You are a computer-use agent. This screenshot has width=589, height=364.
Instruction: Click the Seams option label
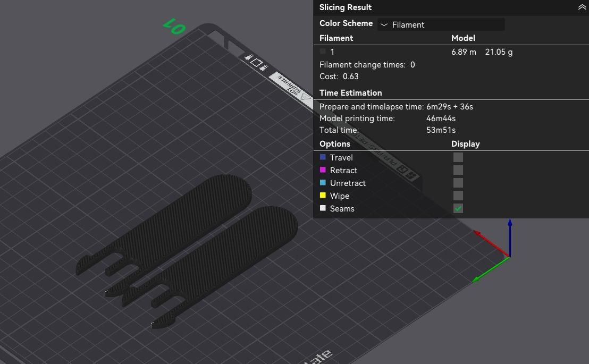click(342, 208)
